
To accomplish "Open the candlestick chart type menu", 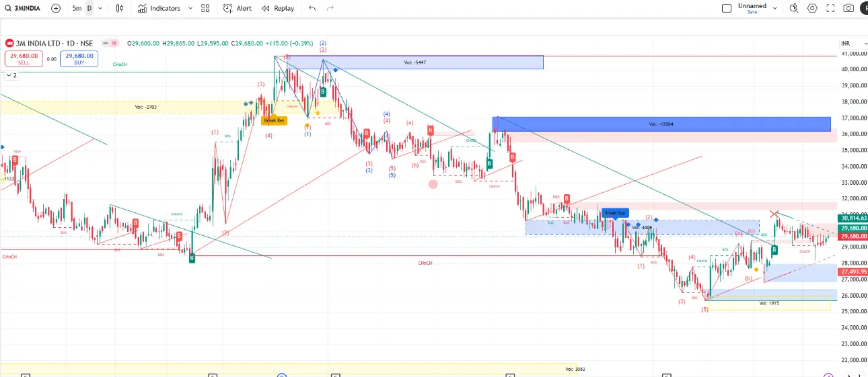I will (x=120, y=8).
